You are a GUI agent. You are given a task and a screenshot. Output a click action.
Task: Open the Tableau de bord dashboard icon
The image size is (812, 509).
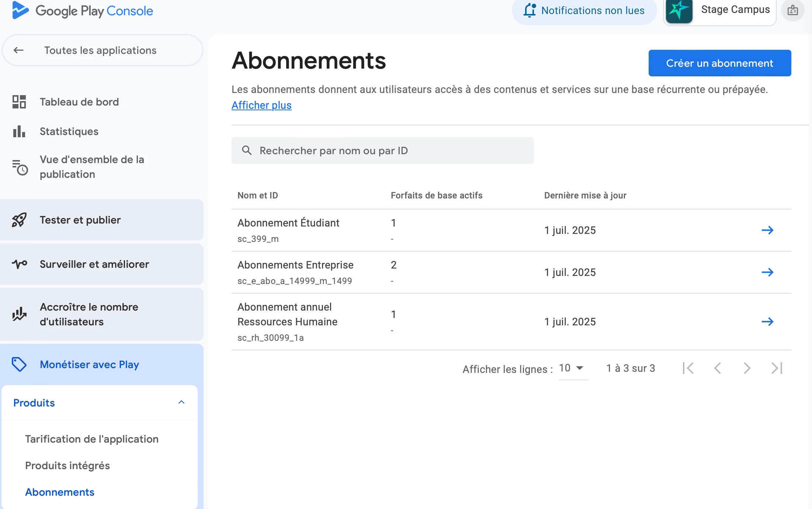[19, 102]
